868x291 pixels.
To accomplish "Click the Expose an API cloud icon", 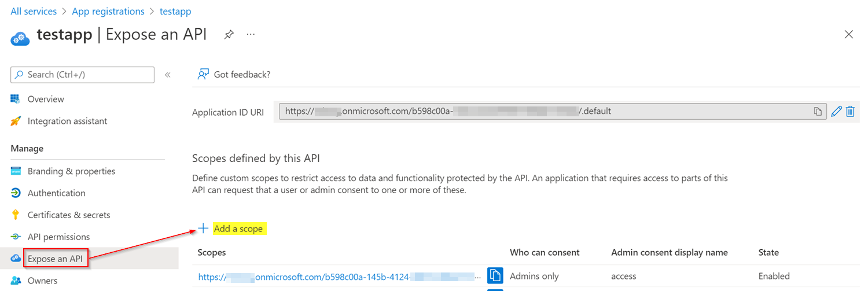I will pos(16,259).
